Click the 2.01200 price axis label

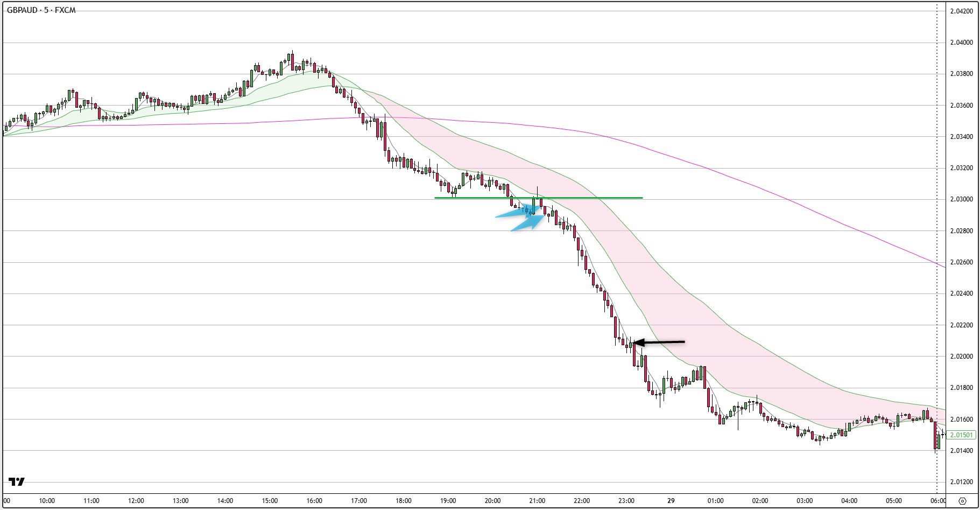point(961,482)
